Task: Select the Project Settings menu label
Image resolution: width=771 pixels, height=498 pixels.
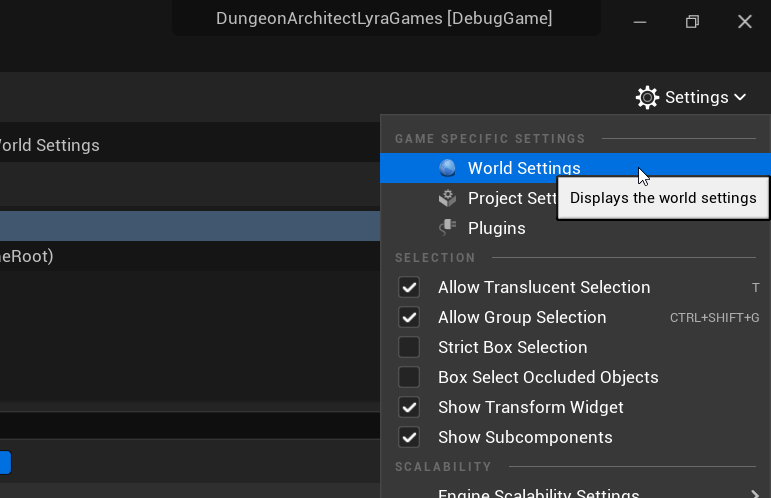Action: 510,198
